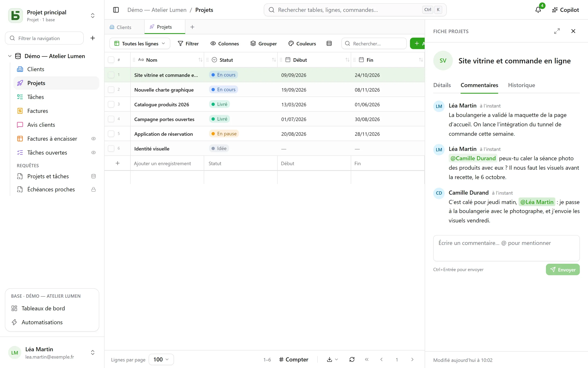Add a new table tab
The width and height of the screenshot is (588, 368).
192,27
